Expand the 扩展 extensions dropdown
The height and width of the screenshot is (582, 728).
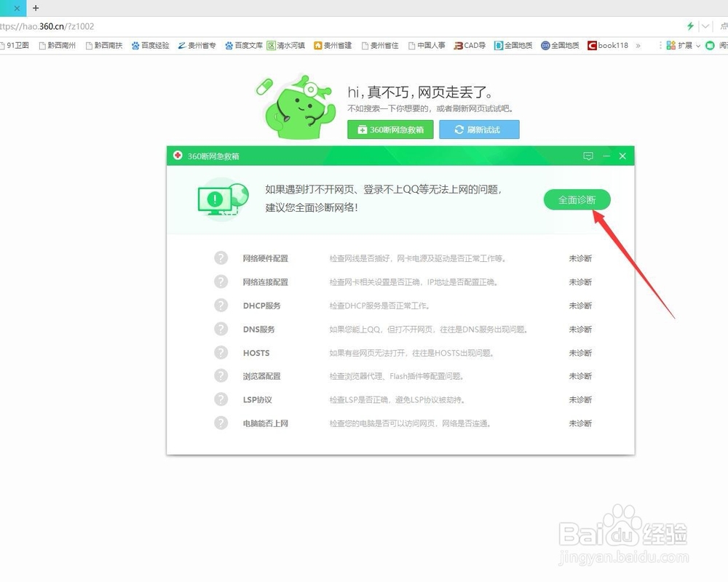tap(697, 45)
